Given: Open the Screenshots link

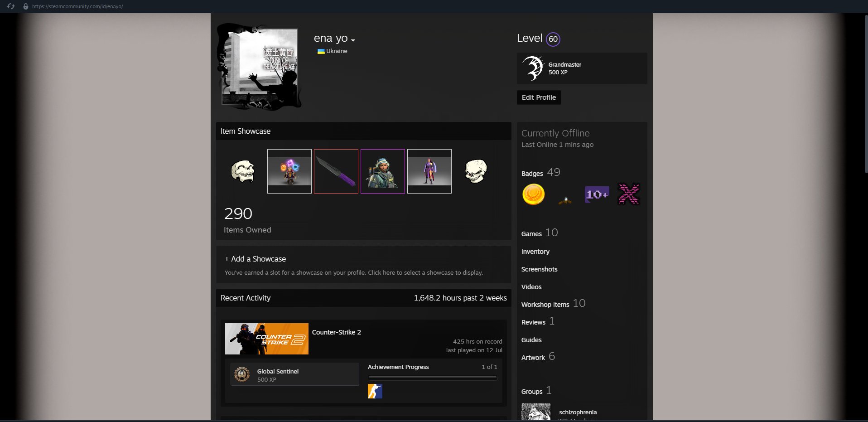Looking at the screenshot, I should [540, 269].
